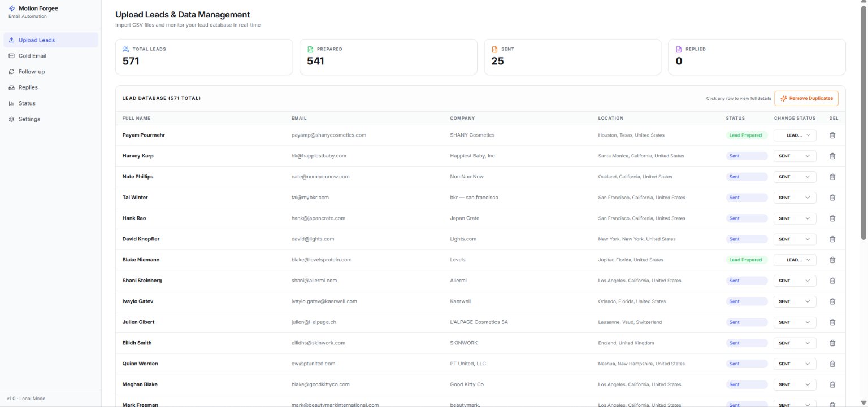Open the Prepared stats card

(x=388, y=56)
